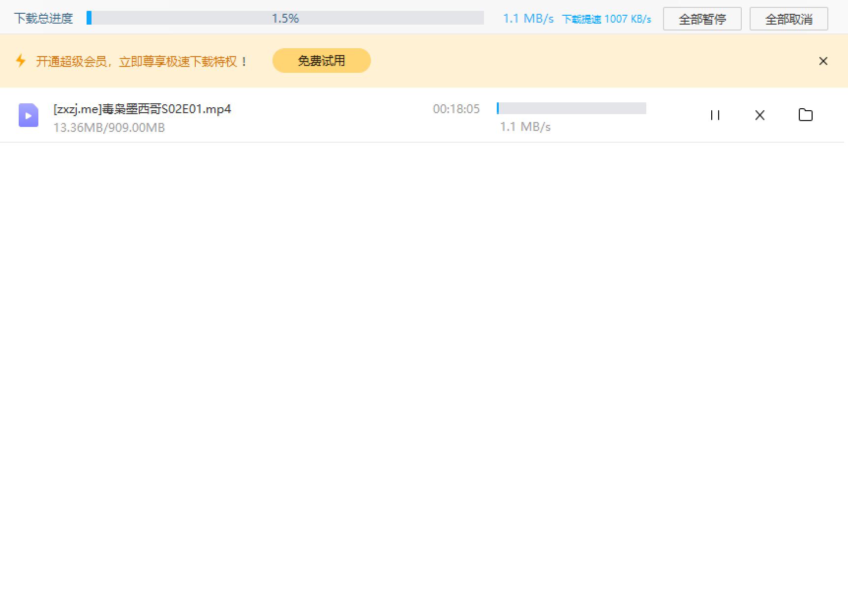This screenshot has height=616, width=848.
Task: Click the lightning bolt promotion icon
Action: [21, 61]
